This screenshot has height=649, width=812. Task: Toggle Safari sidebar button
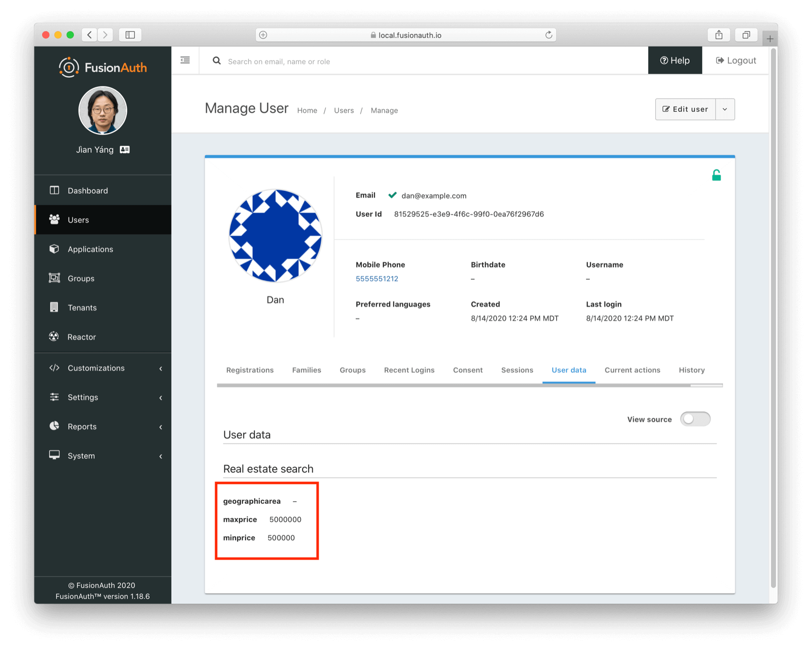(x=130, y=35)
